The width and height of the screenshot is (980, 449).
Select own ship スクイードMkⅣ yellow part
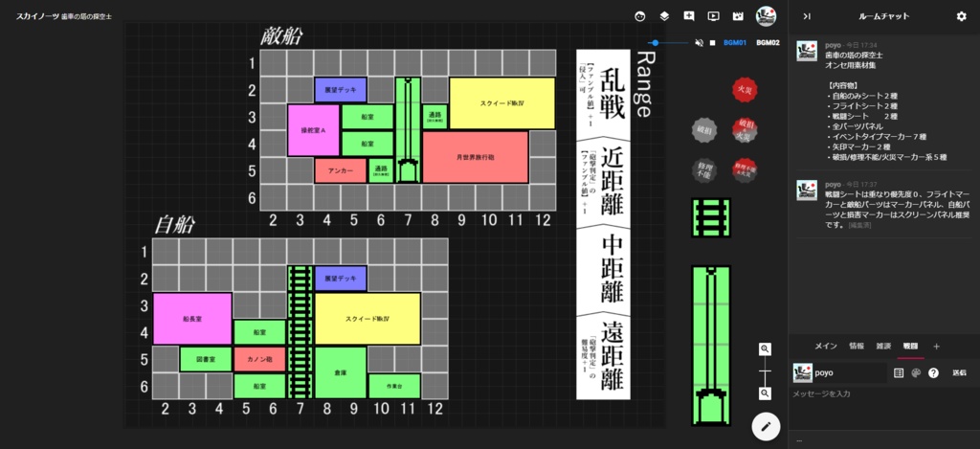pyautogui.click(x=367, y=318)
